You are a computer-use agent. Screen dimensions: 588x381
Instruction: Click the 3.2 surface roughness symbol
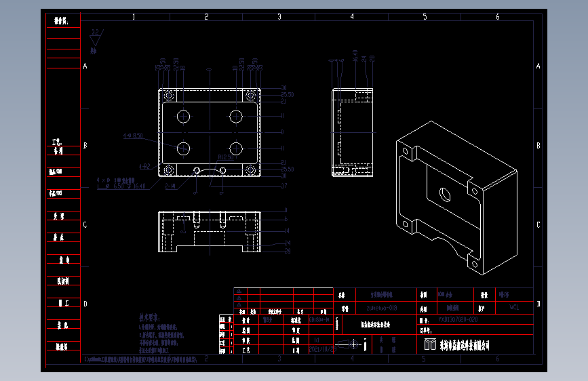click(96, 37)
